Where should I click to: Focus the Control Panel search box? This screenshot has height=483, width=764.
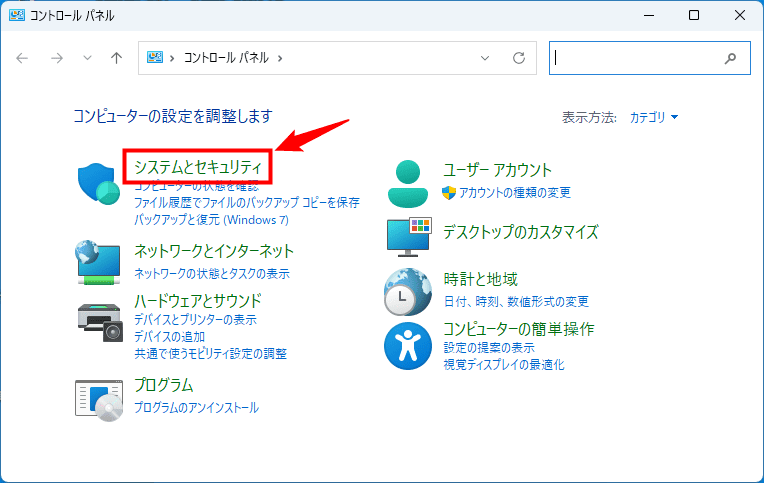point(649,58)
